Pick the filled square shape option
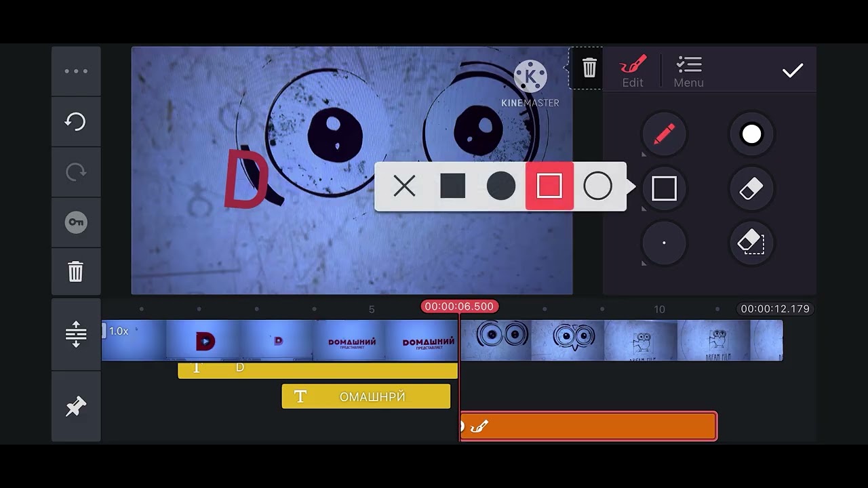The image size is (868, 488). (x=452, y=186)
